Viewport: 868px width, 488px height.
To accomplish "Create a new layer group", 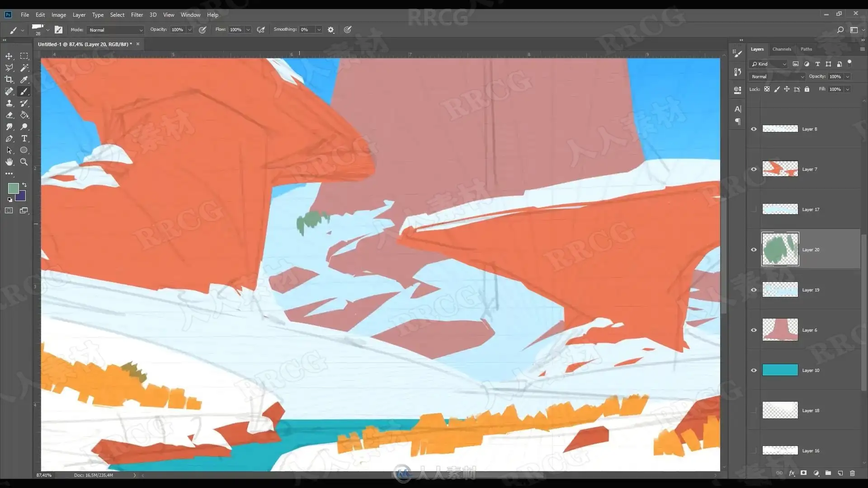I will (828, 473).
